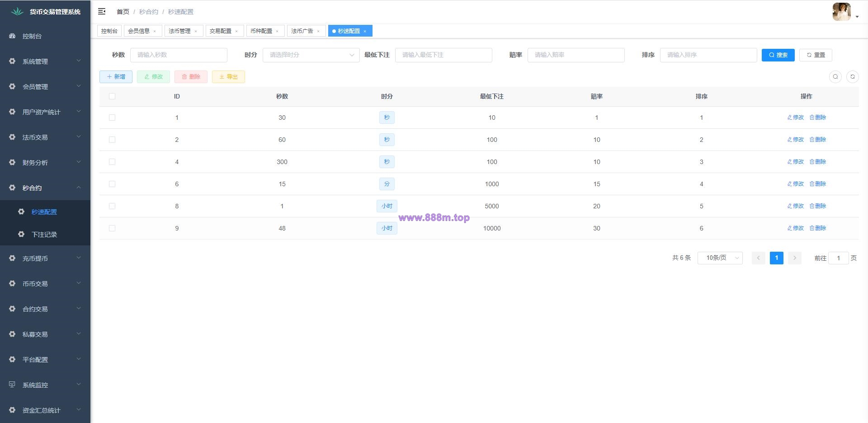868x423 pixels.
Task: Tick the select-all checkbox in table header
Action: coord(112,96)
